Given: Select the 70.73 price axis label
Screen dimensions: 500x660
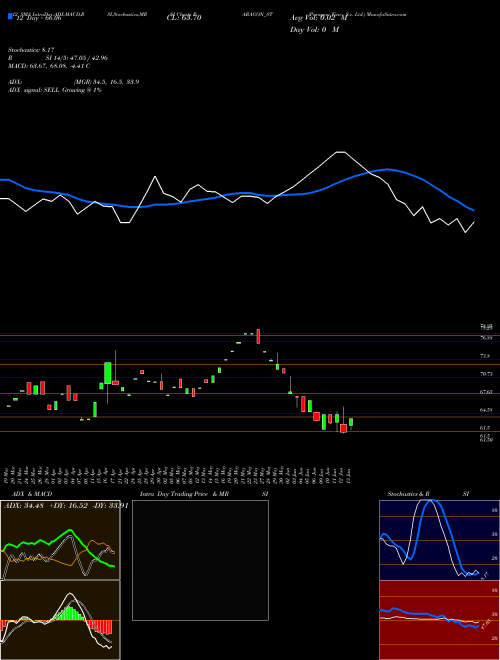Looking at the screenshot, I should pyautogui.click(x=486, y=374).
